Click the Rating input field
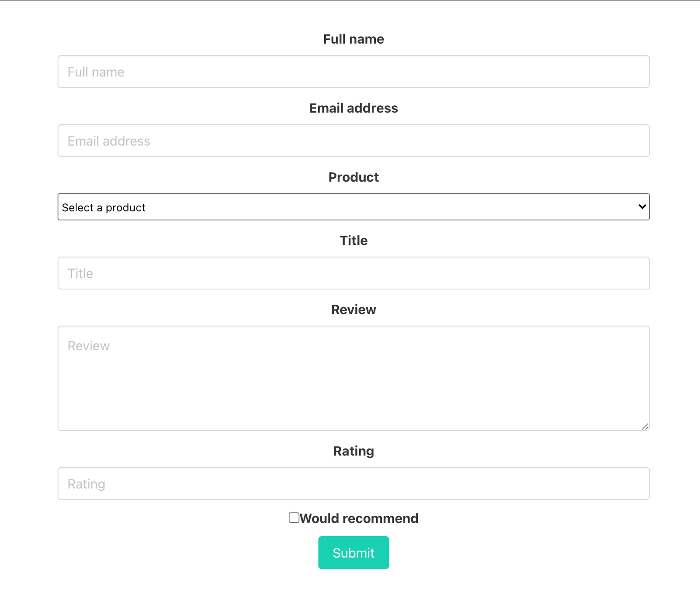The image size is (700, 611). click(353, 483)
